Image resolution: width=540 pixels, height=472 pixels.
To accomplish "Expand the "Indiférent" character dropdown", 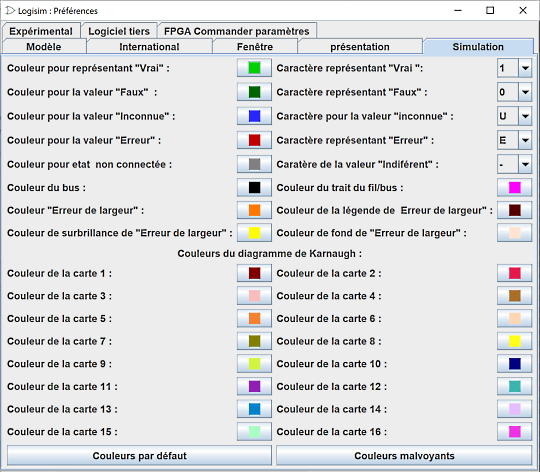I will (525, 164).
